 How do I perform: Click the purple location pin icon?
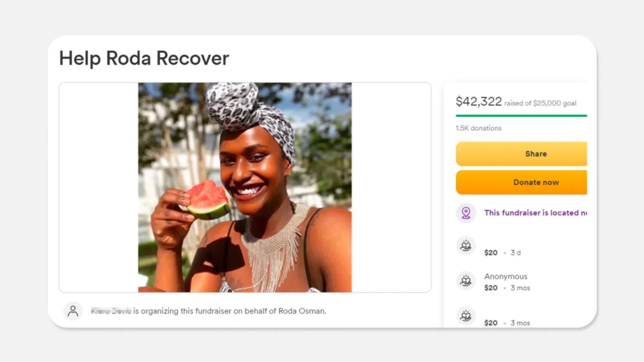(466, 213)
